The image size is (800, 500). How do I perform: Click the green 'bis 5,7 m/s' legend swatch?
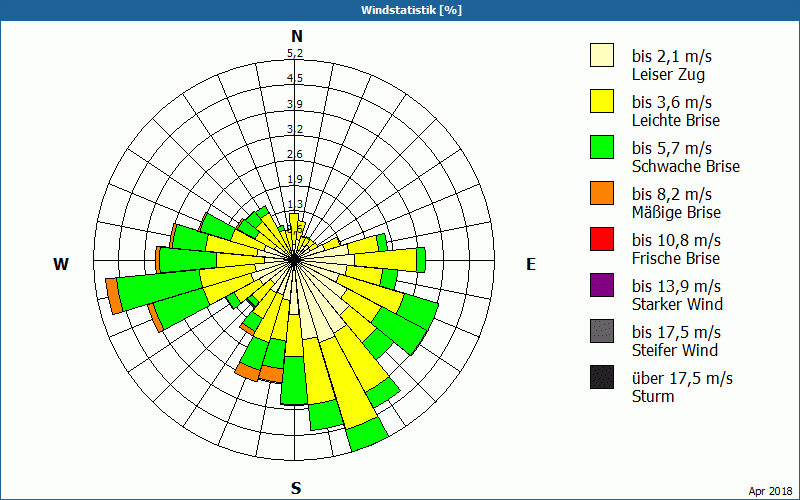[602, 147]
